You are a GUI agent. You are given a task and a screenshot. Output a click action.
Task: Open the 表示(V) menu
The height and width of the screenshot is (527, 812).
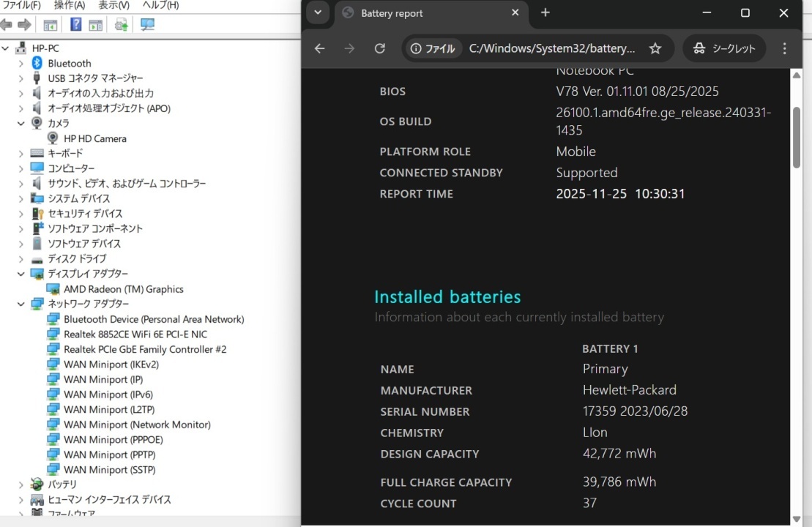point(113,5)
